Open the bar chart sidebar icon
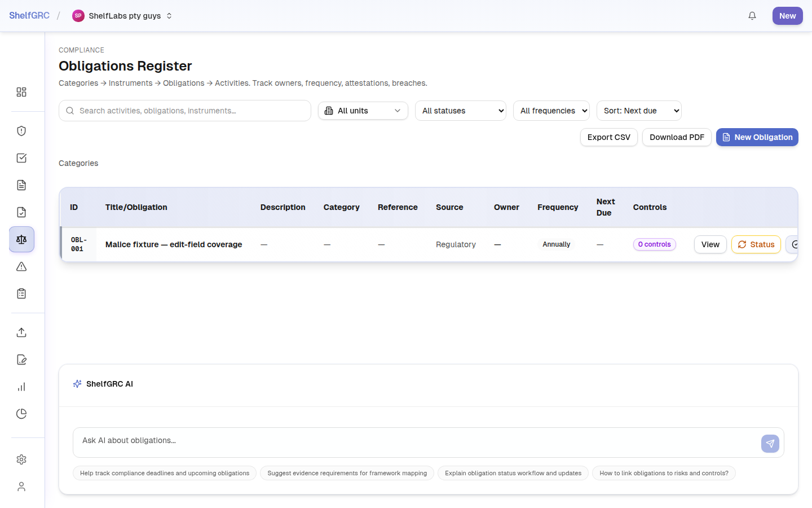 point(21,387)
